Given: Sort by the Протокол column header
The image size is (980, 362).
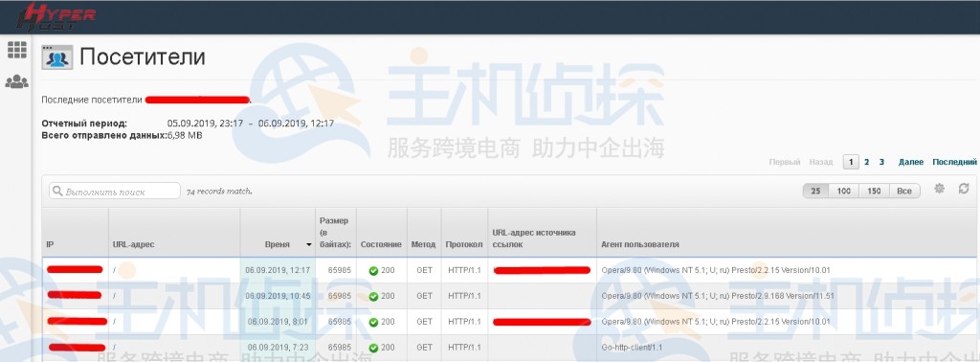Looking at the screenshot, I should [464, 244].
